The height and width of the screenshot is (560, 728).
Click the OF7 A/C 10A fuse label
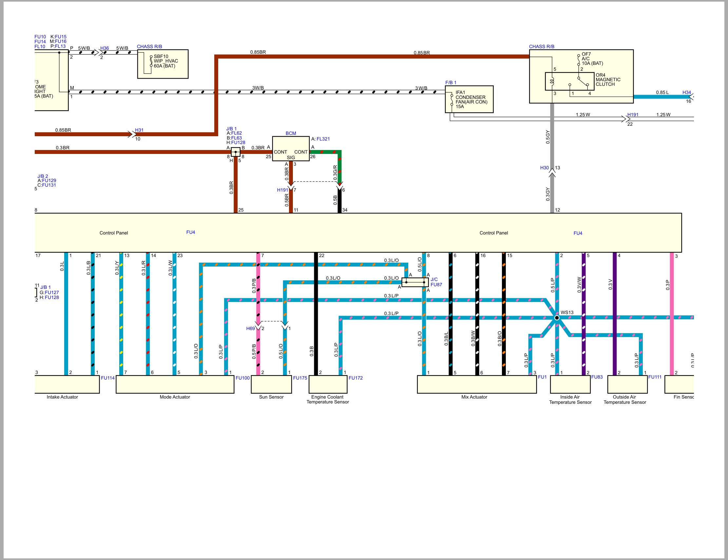[592, 59]
